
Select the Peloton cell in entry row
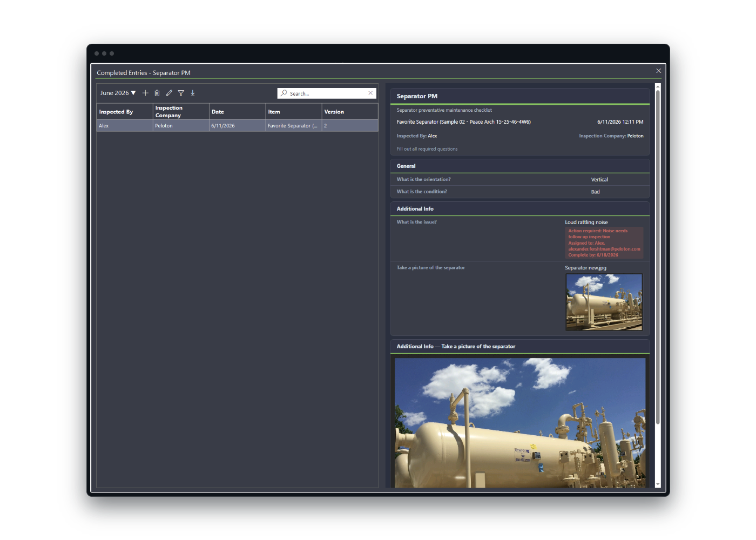tap(181, 126)
